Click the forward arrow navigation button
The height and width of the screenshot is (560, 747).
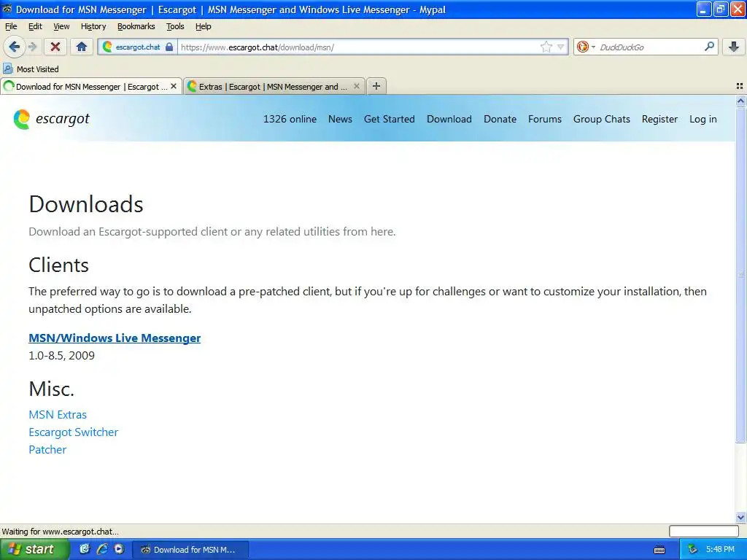click(x=32, y=47)
